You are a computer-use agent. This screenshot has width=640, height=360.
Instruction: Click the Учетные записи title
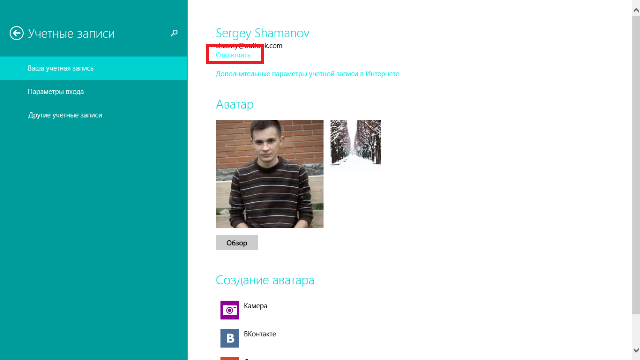point(71,33)
